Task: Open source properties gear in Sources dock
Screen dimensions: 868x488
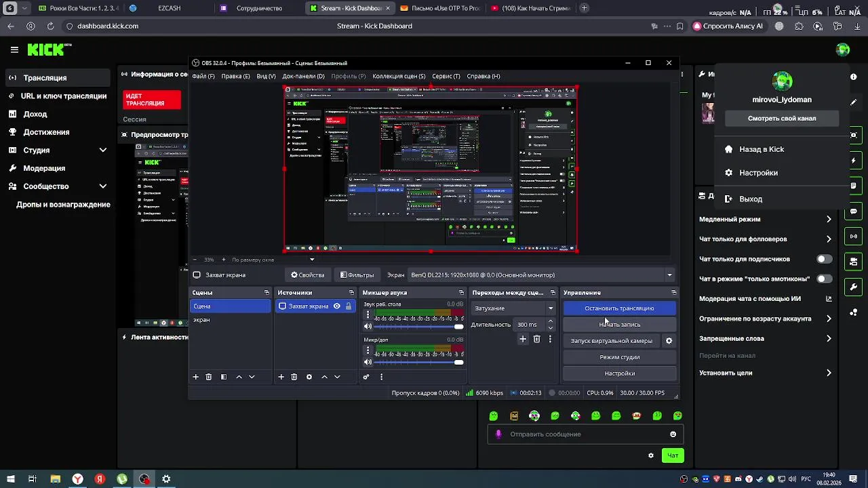Action: pos(309,377)
